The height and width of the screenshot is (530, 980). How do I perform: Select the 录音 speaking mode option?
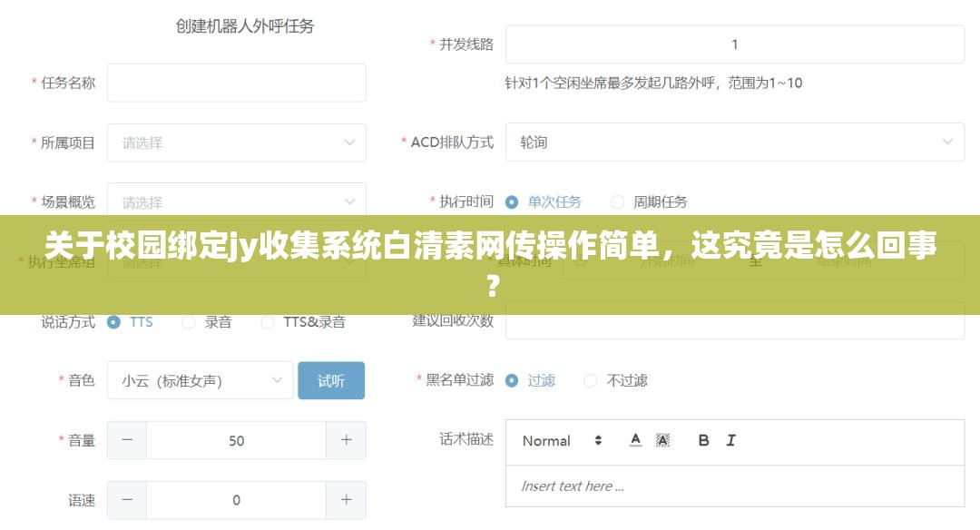click(x=188, y=322)
